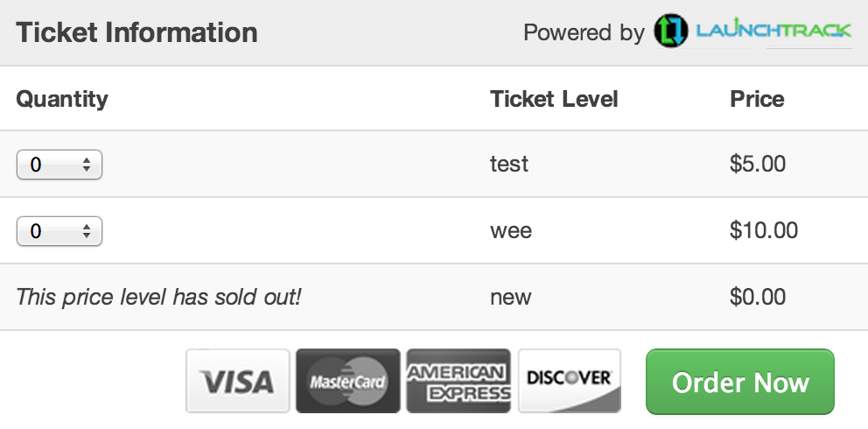Screen dimensions: 868x429
Task: Click stepper arrows on wee quantity selector
Action: click(x=87, y=231)
